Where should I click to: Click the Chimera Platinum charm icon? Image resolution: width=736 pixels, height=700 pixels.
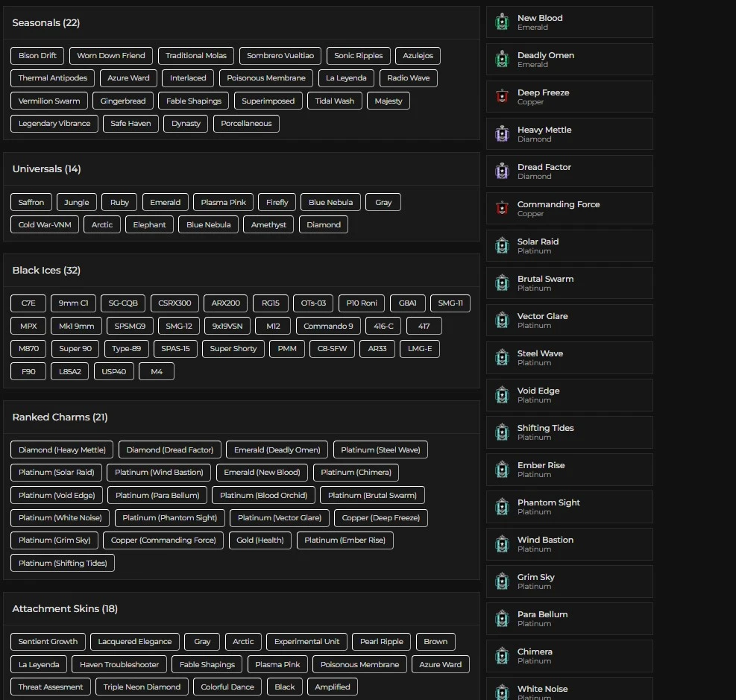(502, 656)
